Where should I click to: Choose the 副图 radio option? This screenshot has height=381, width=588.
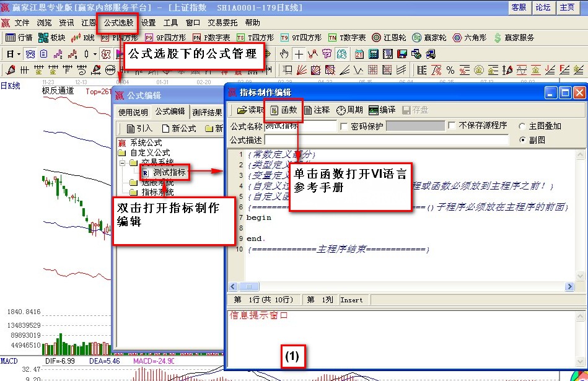[522, 140]
